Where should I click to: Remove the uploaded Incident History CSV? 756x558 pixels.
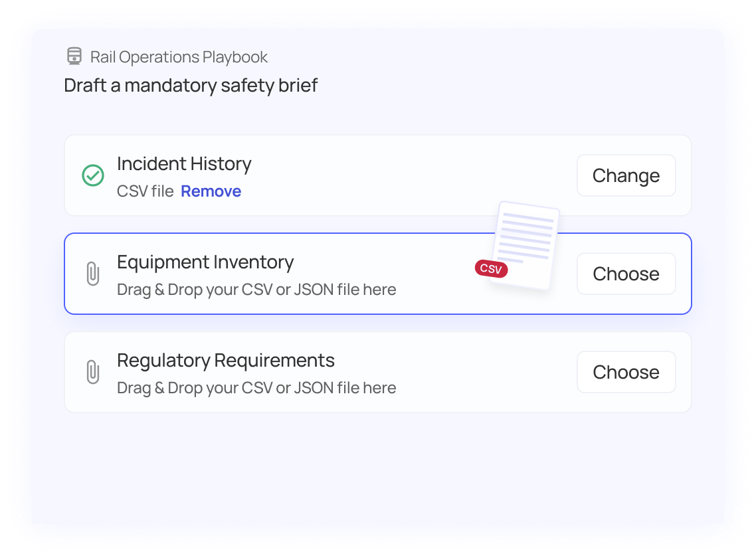(211, 191)
